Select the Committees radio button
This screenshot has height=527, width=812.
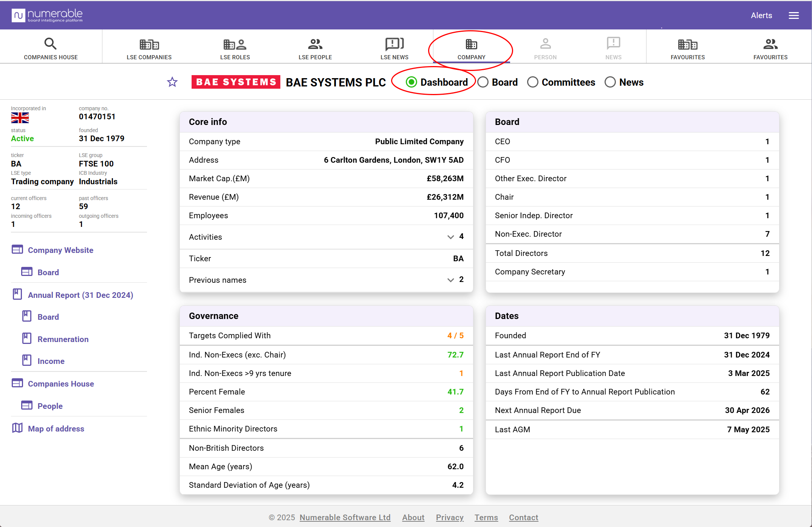532,82
